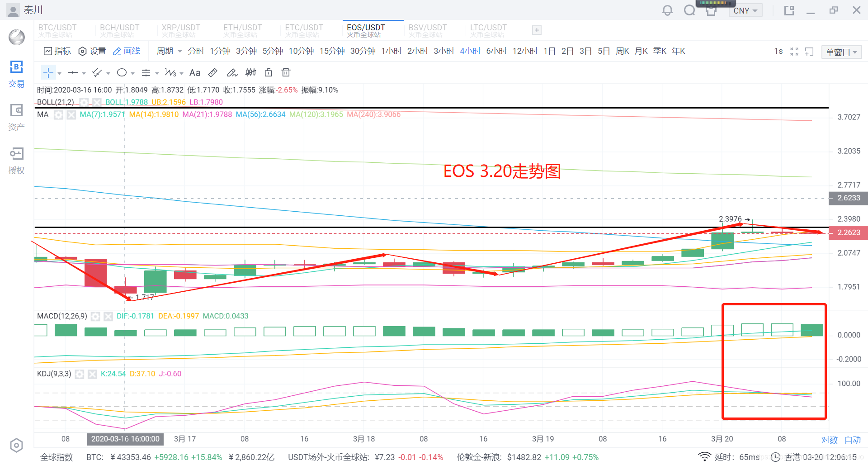Remove the KDJ indicator with X
The width and height of the screenshot is (868, 465).
pyautogui.click(x=92, y=375)
